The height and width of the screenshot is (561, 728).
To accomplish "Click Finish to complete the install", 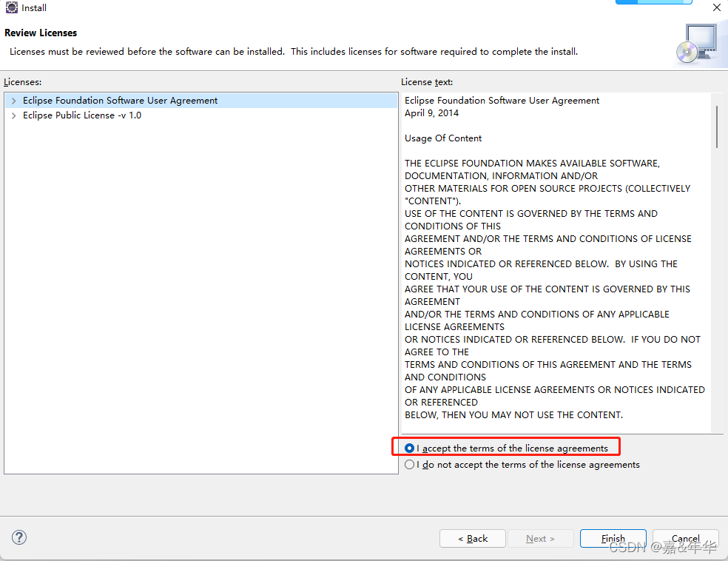I will point(613,539).
